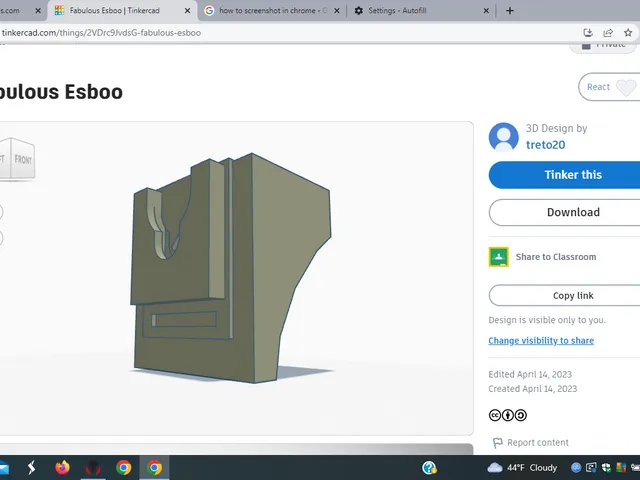Open the dark red taskbar app icon
The width and height of the screenshot is (640, 480).
coord(93,467)
